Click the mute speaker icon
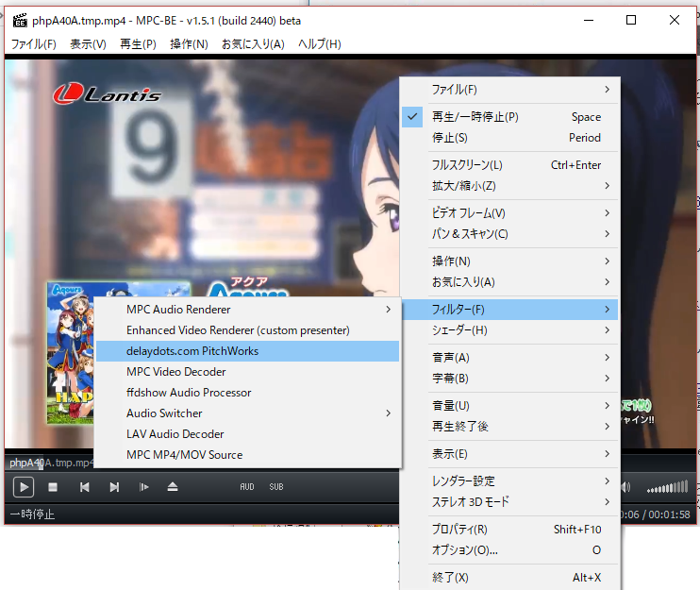Screen dimensions: 700x590 pos(625,487)
